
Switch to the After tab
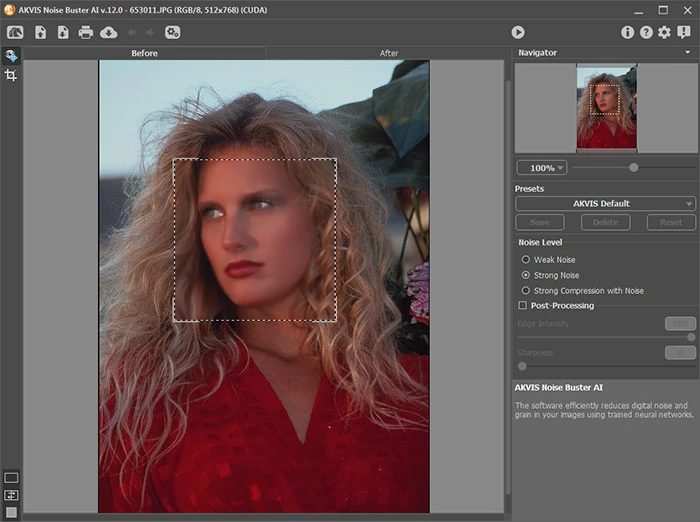click(x=389, y=53)
